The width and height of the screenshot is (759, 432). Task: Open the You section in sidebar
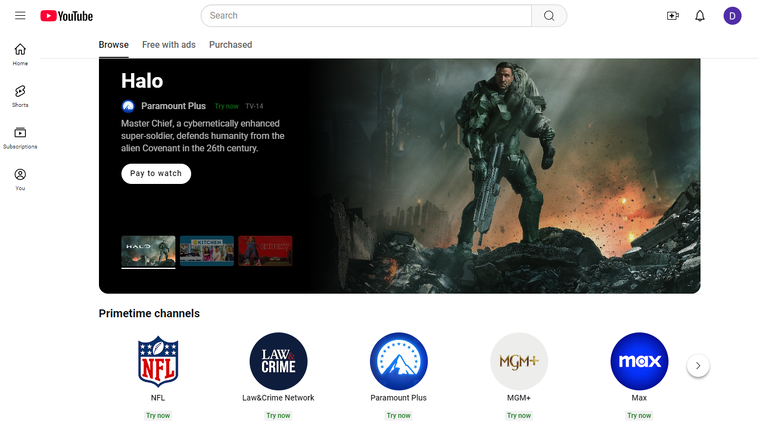tap(20, 179)
